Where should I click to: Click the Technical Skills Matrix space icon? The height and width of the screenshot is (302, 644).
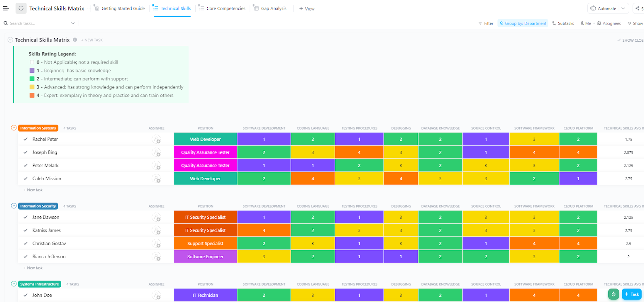tap(21, 8)
